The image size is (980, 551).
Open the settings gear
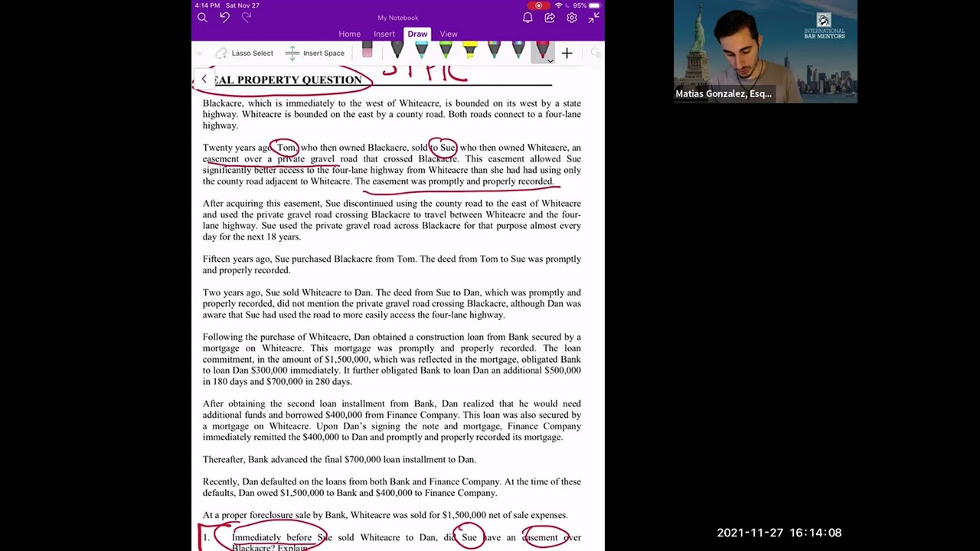pyautogui.click(x=572, y=18)
